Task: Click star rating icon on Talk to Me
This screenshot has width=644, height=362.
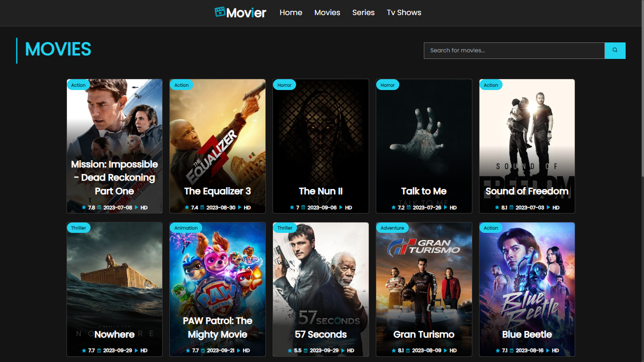Action: pos(394,207)
